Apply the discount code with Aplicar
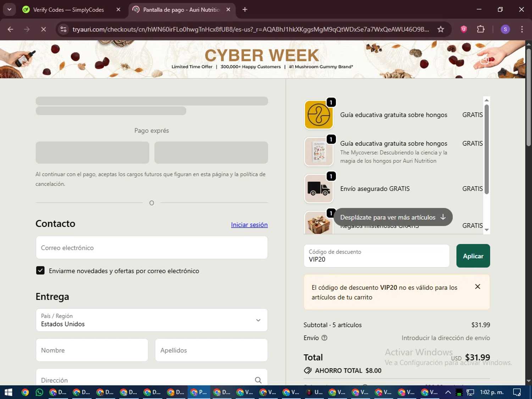The width and height of the screenshot is (532, 399). (473, 256)
